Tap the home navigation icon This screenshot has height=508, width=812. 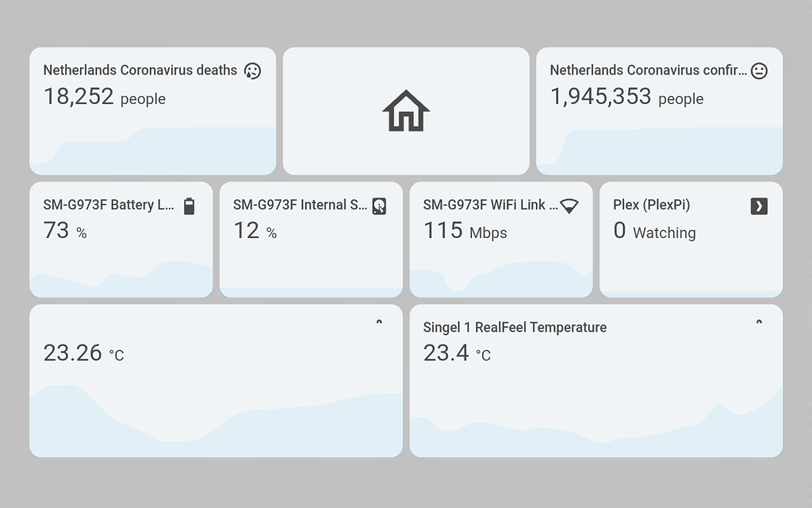pos(406,111)
